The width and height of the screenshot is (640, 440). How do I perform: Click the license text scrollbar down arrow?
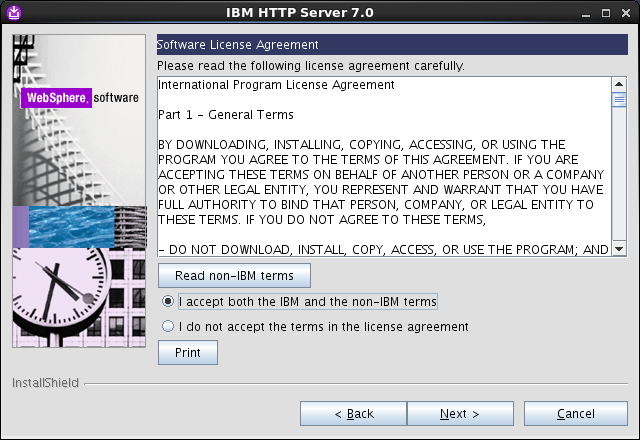(619, 249)
